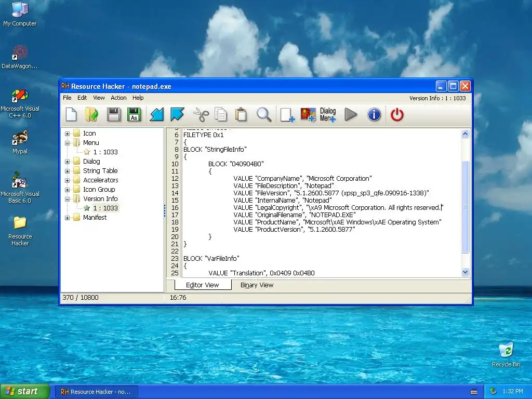Add a new blank resource icon
This screenshot has height=399, width=532.
click(x=287, y=115)
